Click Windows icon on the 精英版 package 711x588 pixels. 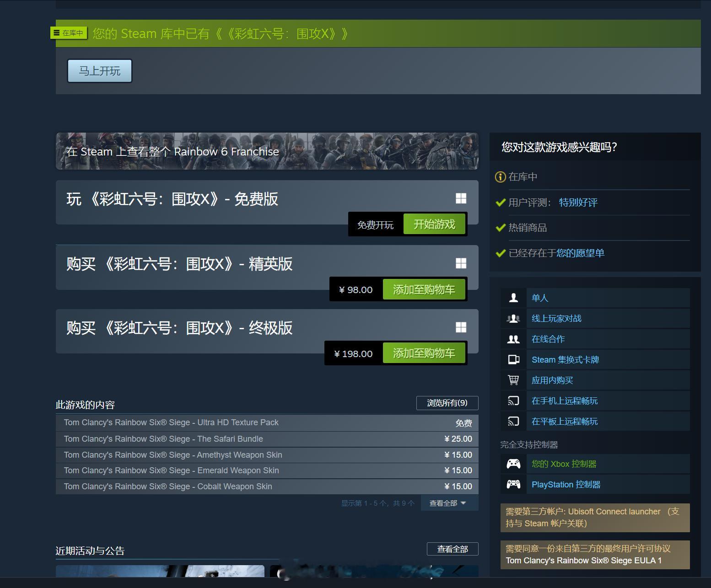[x=461, y=263]
